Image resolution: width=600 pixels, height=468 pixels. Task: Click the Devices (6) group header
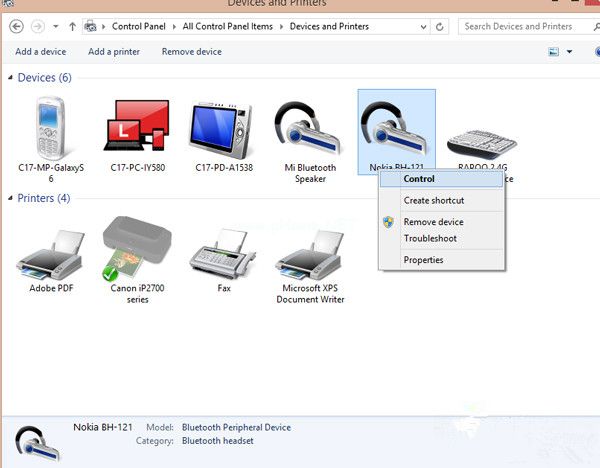click(x=44, y=78)
